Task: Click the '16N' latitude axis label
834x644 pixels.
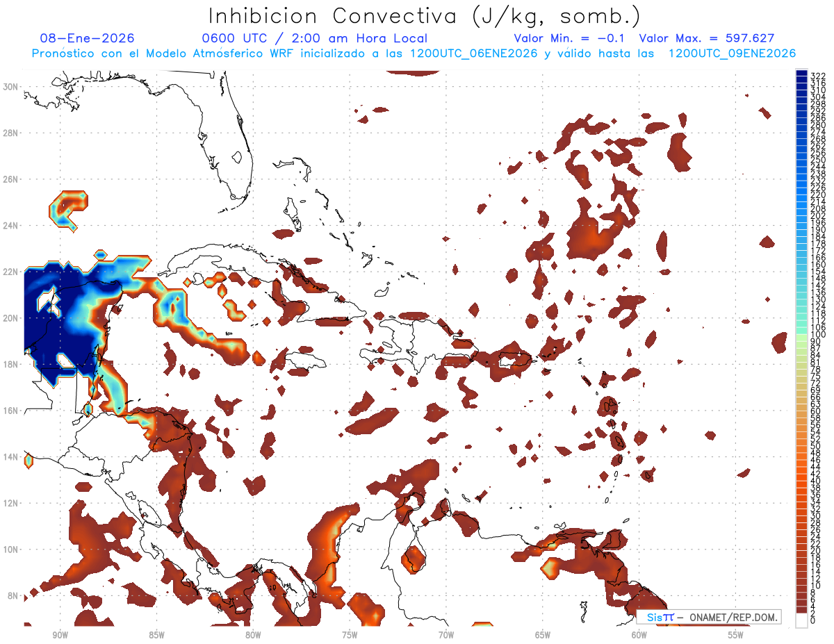Action: click(x=12, y=411)
